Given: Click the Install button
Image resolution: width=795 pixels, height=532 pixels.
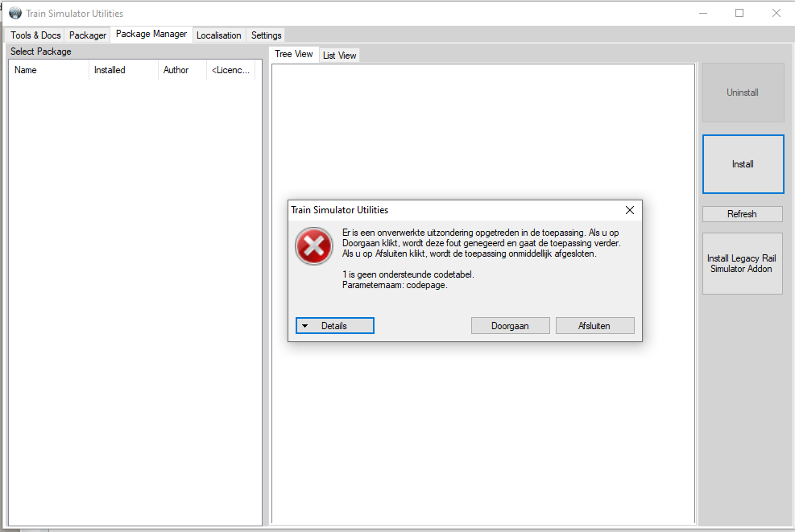Looking at the screenshot, I should coord(743,164).
